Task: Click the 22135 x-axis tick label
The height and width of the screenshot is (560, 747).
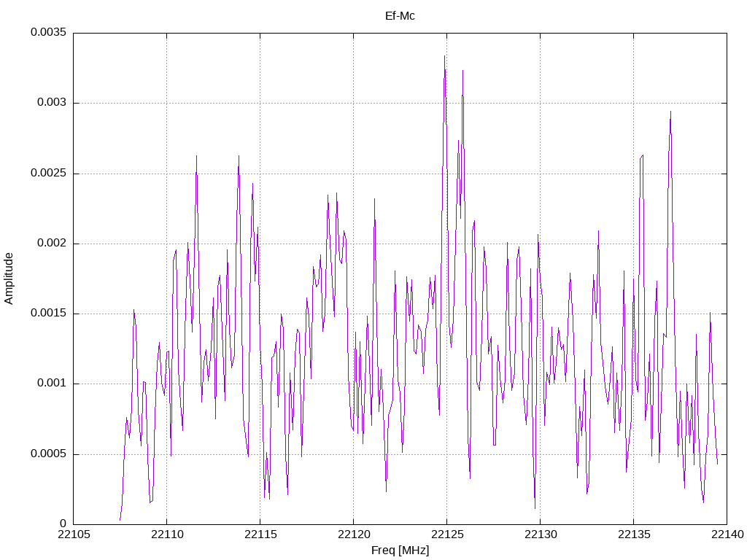Action: click(x=634, y=534)
